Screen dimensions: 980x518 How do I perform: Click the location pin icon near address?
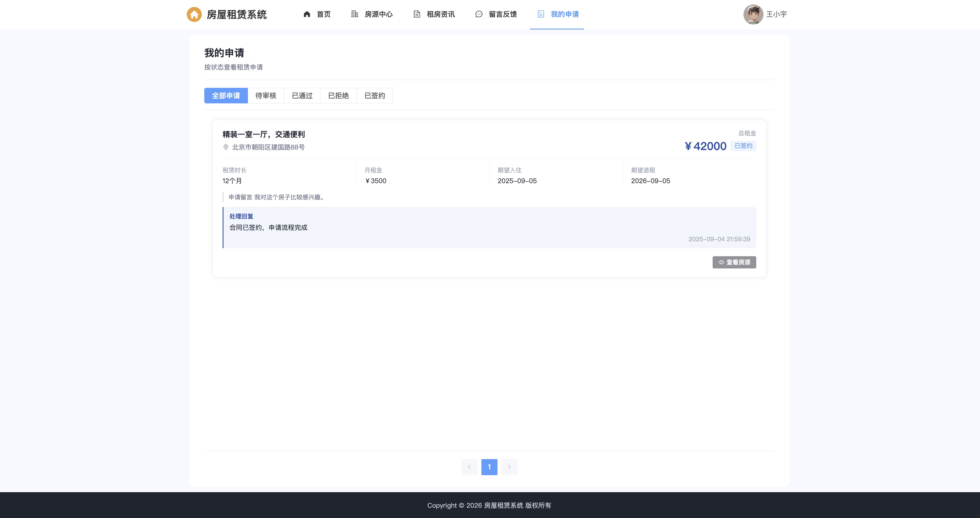tap(226, 147)
